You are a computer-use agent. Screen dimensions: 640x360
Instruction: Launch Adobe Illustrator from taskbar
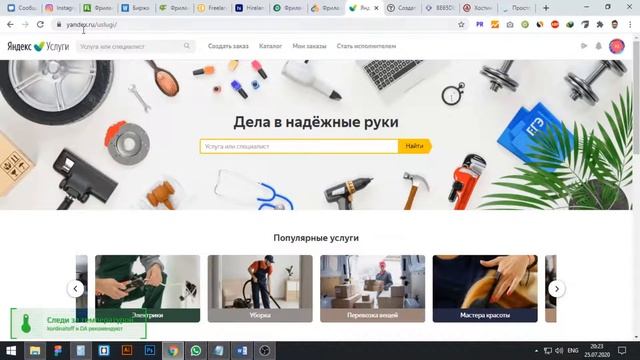click(127, 351)
